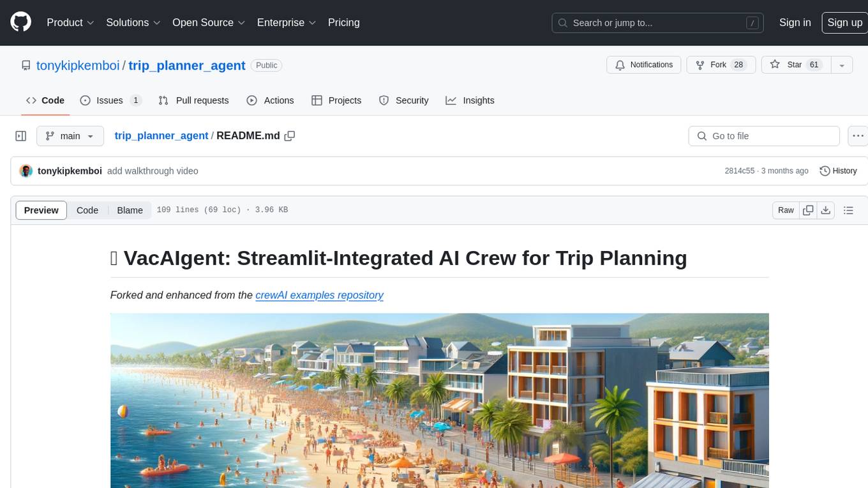Open trip_planner_agent repository link
Image resolution: width=868 pixels, height=488 pixels.
(x=187, y=65)
